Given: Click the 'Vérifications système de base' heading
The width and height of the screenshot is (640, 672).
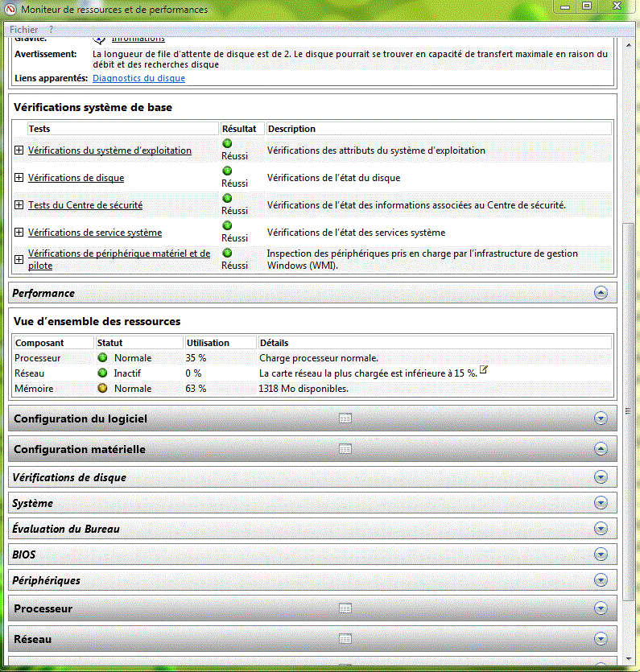Looking at the screenshot, I should (93, 107).
